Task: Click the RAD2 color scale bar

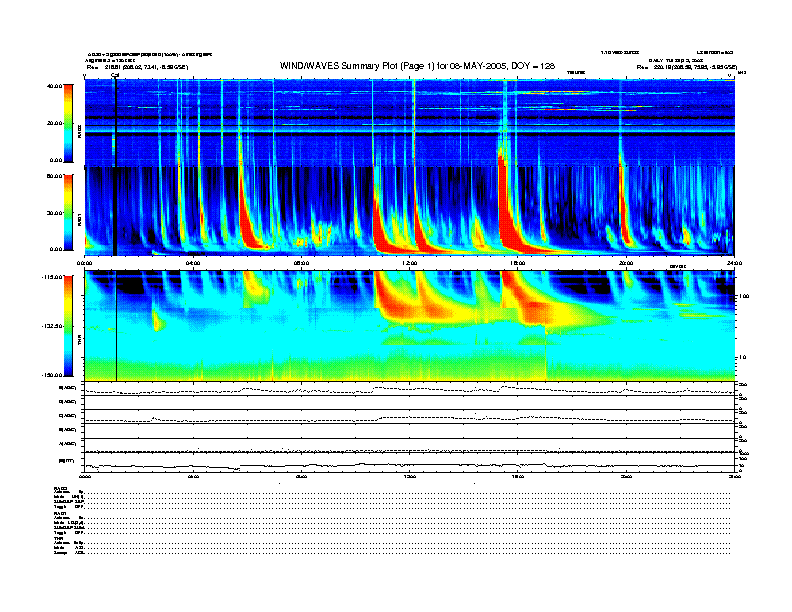Action: (x=68, y=123)
